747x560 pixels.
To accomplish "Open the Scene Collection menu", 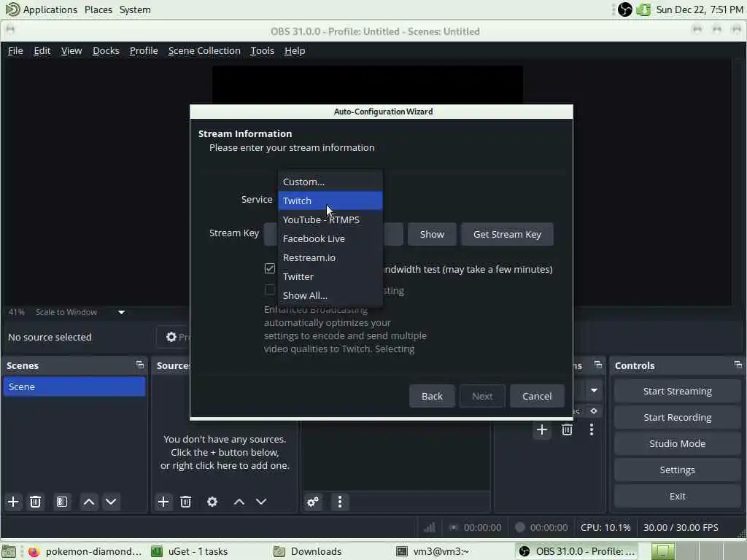I will [x=204, y=50].
